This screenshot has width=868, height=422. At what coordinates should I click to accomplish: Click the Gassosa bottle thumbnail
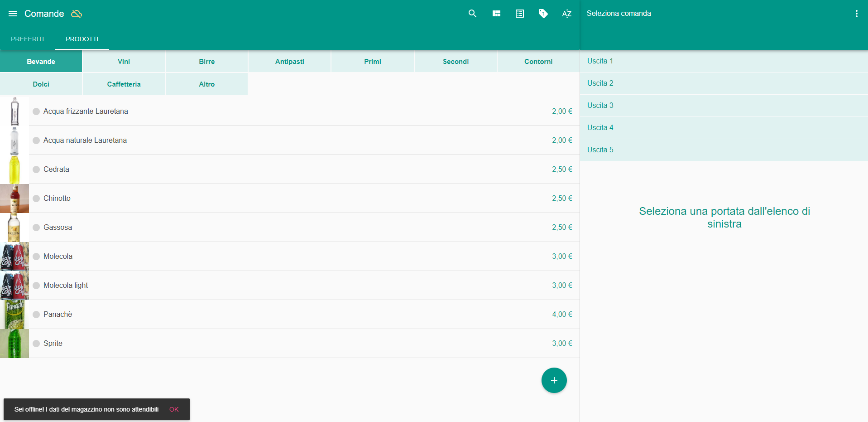[14, 228]
